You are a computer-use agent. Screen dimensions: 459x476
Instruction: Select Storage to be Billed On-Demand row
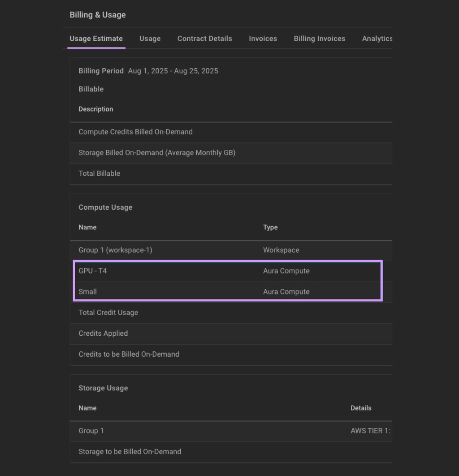[130, 451]
